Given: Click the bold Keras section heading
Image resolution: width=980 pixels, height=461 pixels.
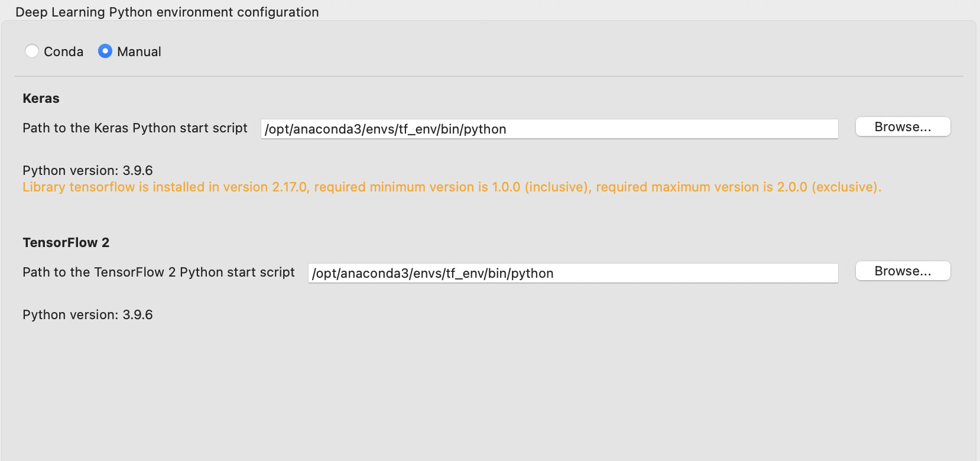Looking at the screenshot, I should tap(41, 99).
